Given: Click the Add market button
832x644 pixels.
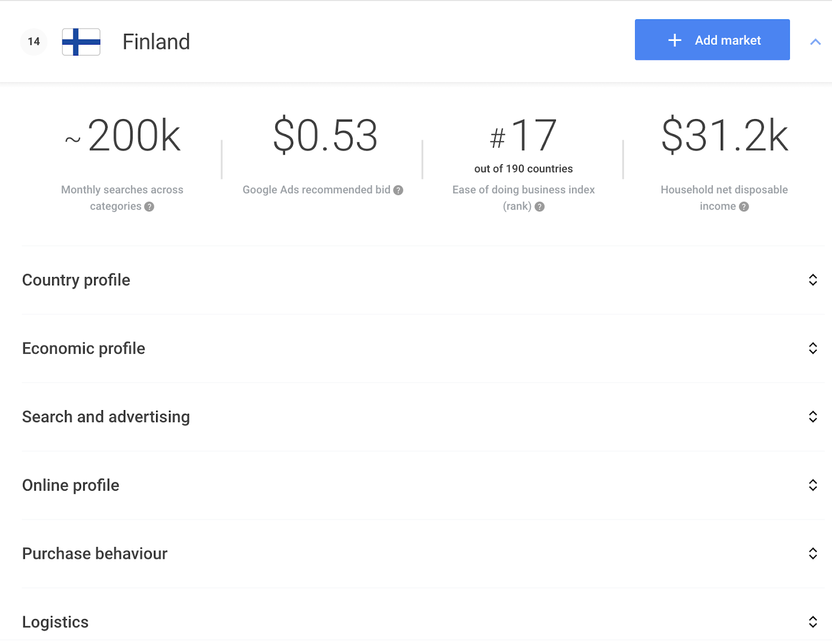Looking at the screenshot, I should click(x=712, y=40).
